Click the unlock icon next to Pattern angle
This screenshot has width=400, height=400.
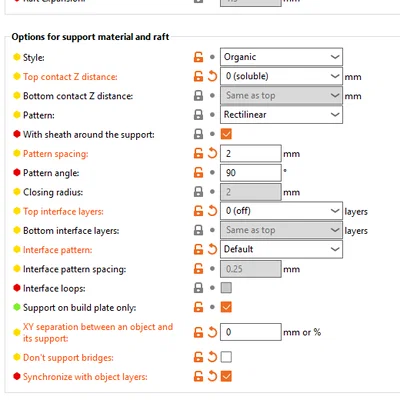click(198, 173)
